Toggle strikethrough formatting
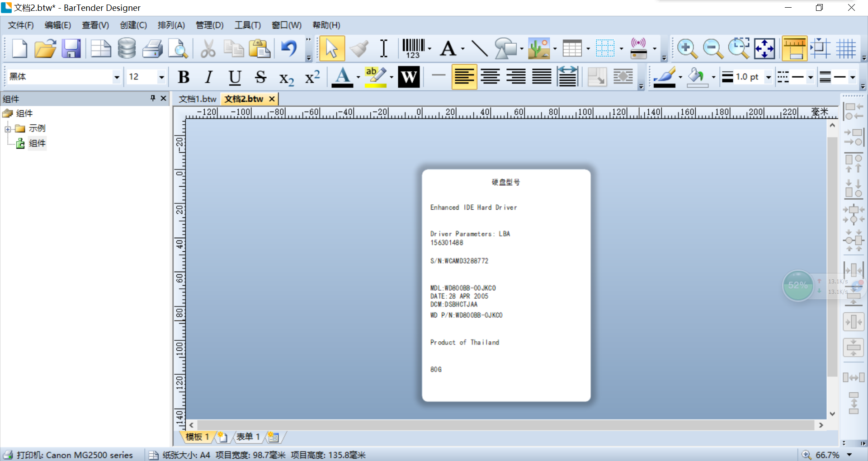This screenshot has width=868, height=461. coord(260,77)
